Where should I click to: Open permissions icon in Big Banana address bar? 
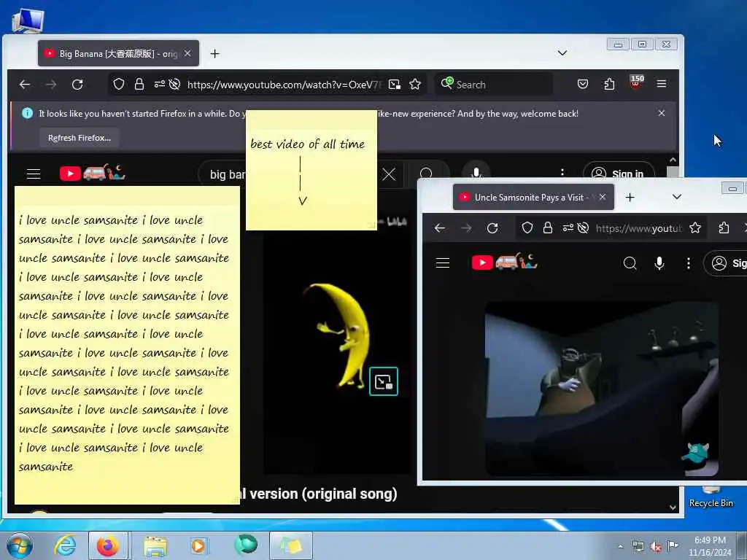coord(160,85)
